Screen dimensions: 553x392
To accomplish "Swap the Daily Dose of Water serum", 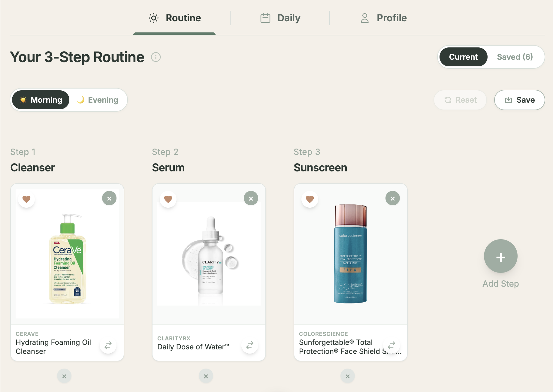I will click(x=249, y=345).
